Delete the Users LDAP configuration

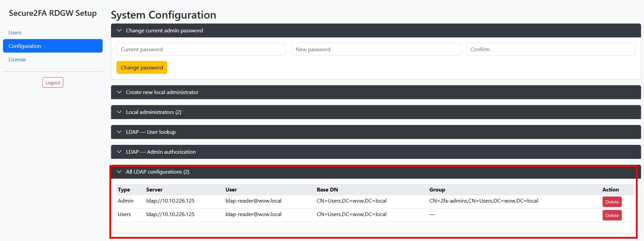point(612,215)
